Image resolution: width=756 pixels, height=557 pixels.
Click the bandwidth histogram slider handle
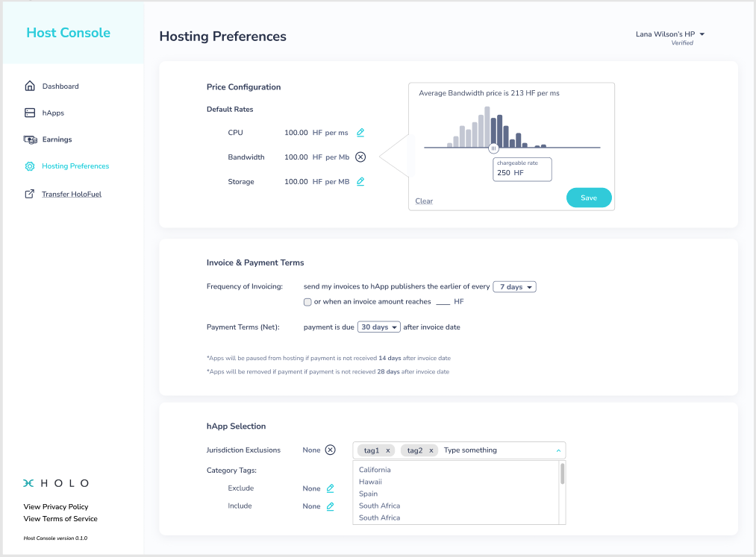pos(493,148)
